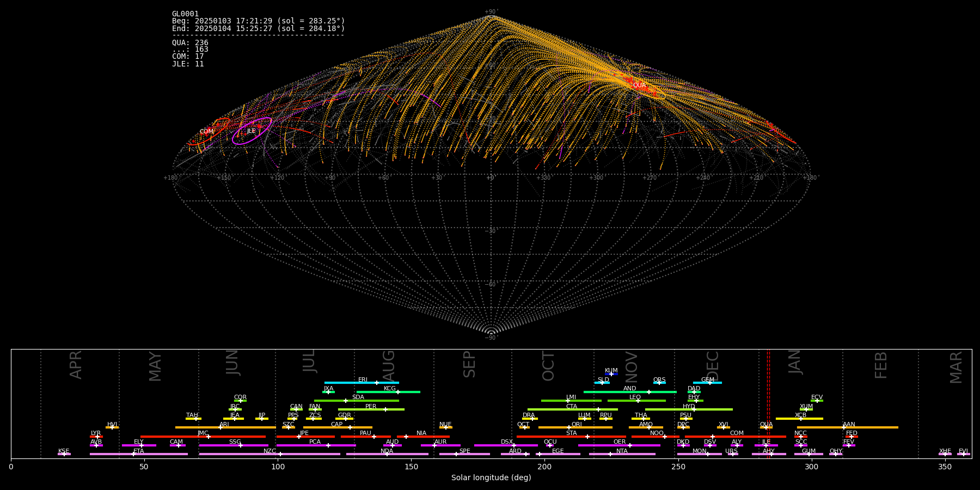Click the Beg: 20250103 17:21:29 line
The width and height of the screenshot is (980, 490).
258,21
